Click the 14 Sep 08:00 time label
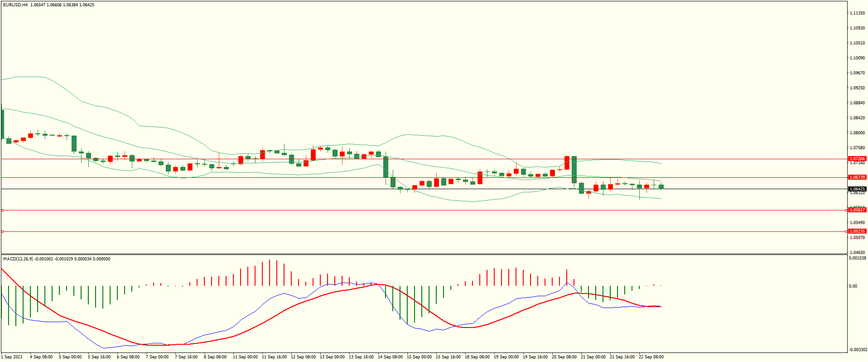The image size is (868, 362). pyautogui.click(x=390, y=357)
